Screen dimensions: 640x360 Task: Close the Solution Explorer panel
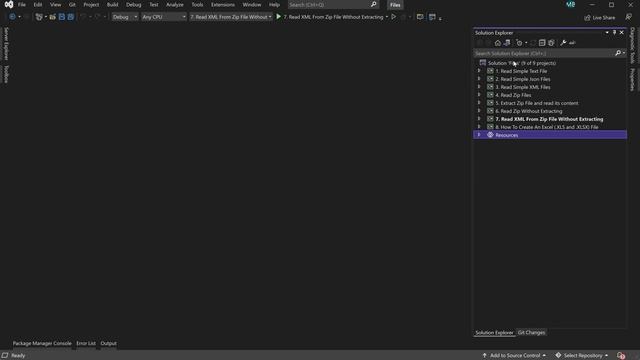pos(622,32)
